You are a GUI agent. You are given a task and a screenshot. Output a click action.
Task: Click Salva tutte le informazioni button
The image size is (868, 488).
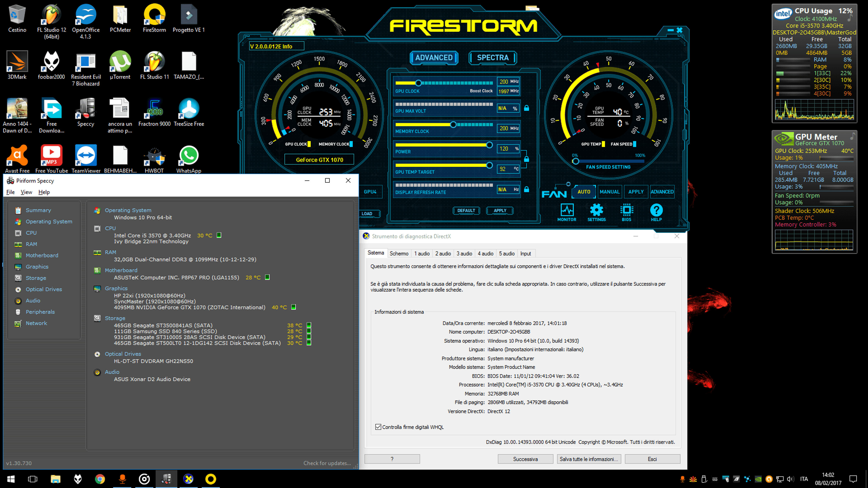[588, 459]
